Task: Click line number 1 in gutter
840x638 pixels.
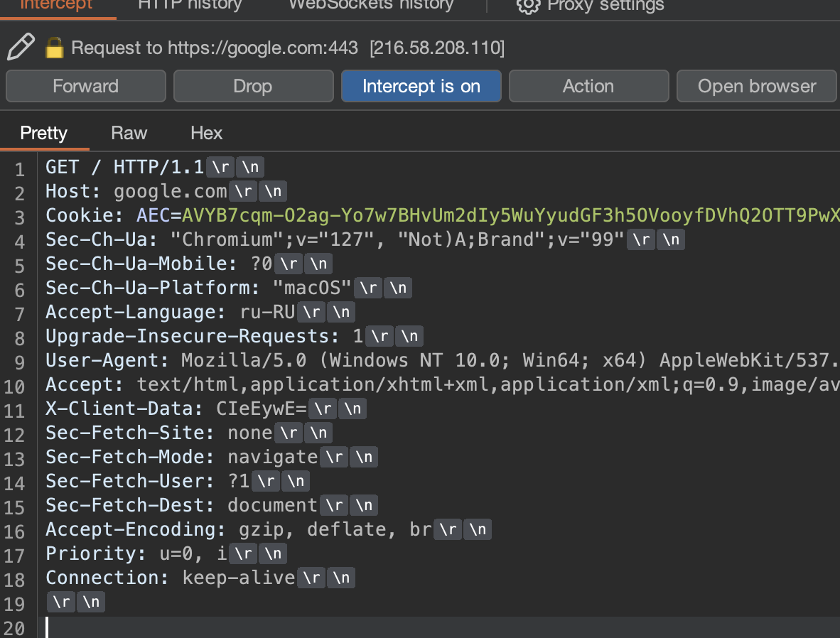Action: [x=19, y=170]
